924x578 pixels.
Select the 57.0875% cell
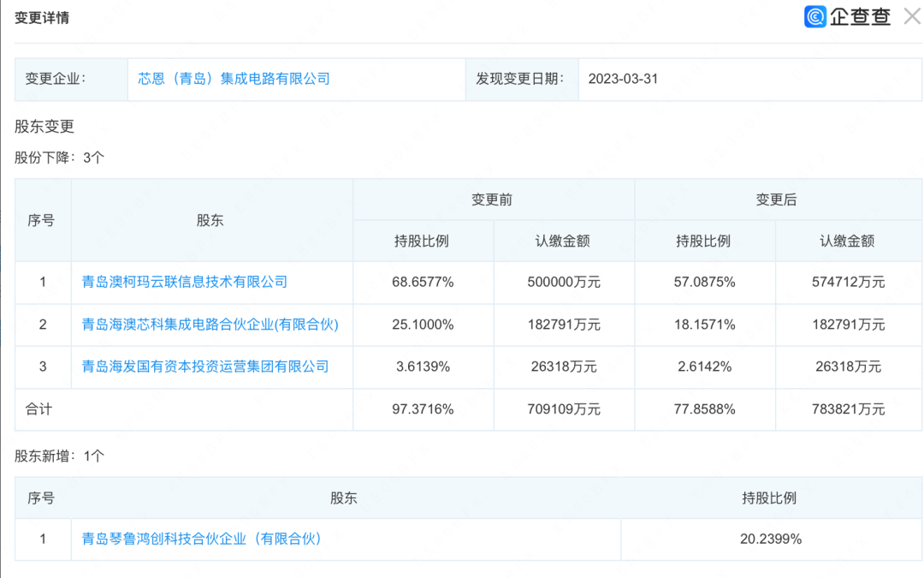click(x=705, y=282)
